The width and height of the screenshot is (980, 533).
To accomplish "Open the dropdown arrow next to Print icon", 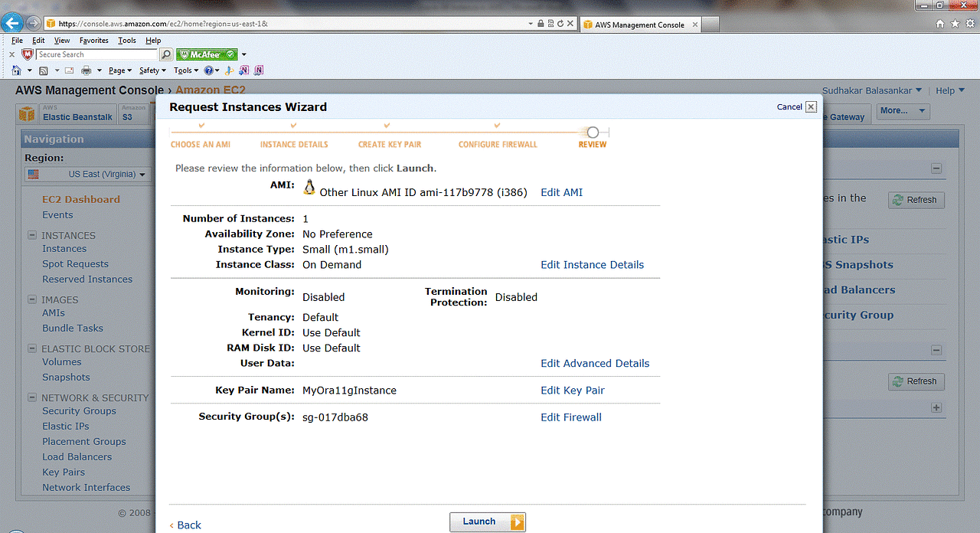I will point(98,70).
